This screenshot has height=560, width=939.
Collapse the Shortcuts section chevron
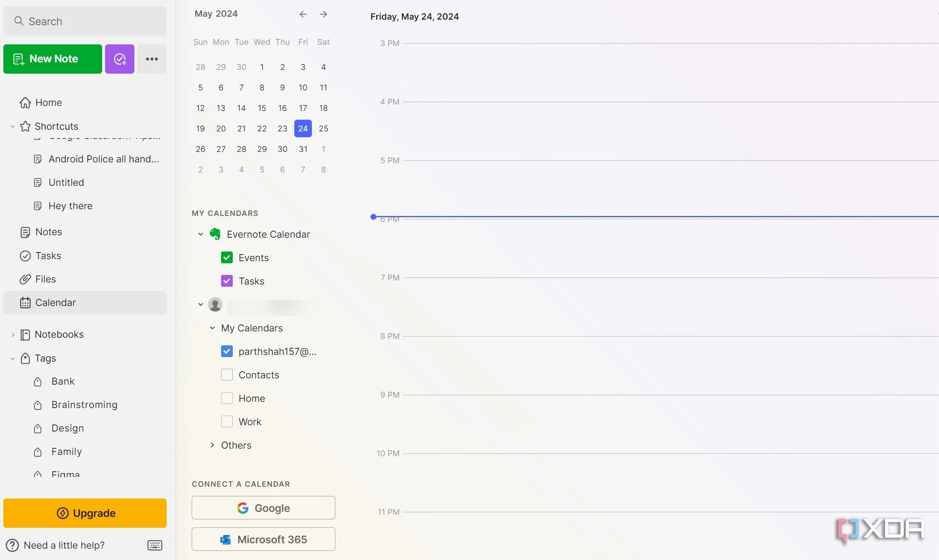tap(13, 126)
